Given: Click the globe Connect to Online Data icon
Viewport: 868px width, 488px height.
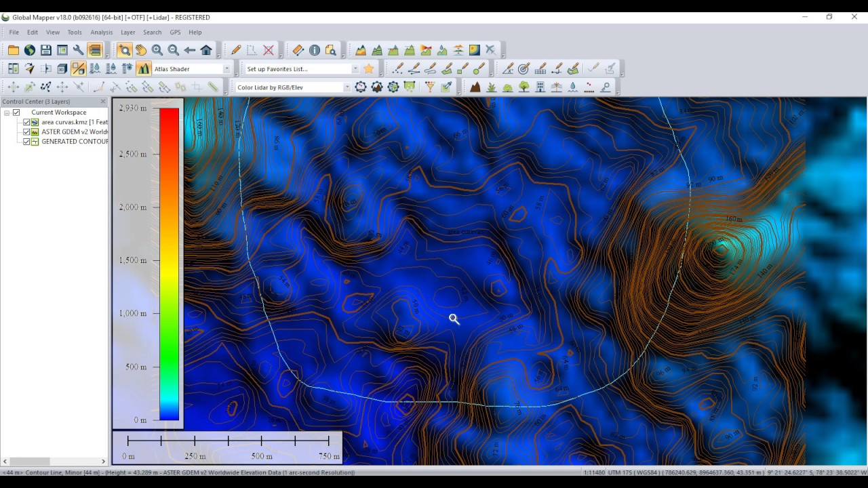Looking at the screenshot, I should [x=30, y=50].
